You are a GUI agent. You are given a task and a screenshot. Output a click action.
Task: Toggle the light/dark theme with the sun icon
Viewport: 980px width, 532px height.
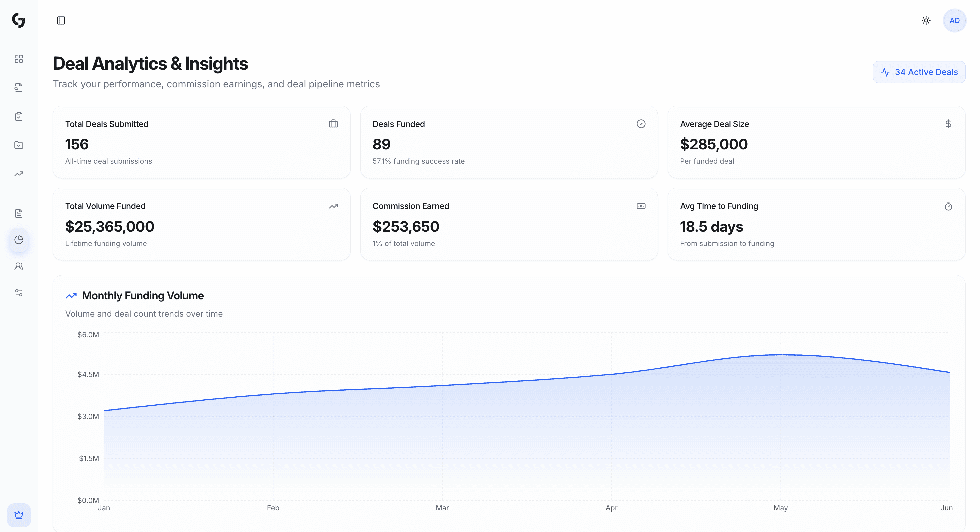(926, 20)
